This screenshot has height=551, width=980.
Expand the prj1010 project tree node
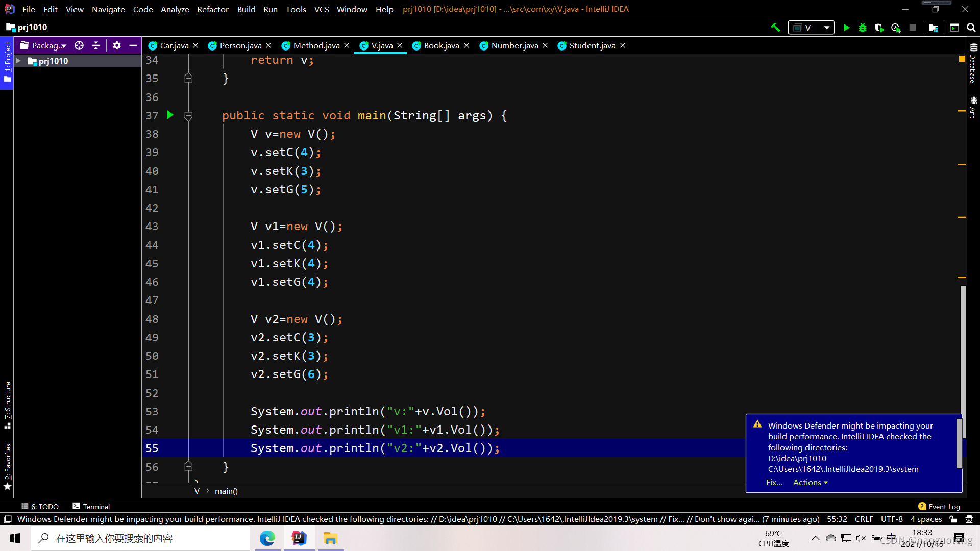(18, 61)
